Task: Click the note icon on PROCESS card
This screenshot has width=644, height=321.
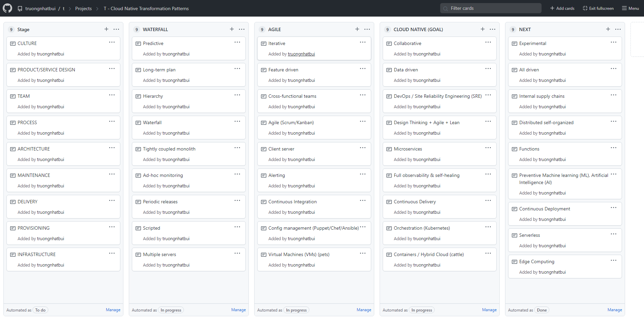Action: point(13,123)
